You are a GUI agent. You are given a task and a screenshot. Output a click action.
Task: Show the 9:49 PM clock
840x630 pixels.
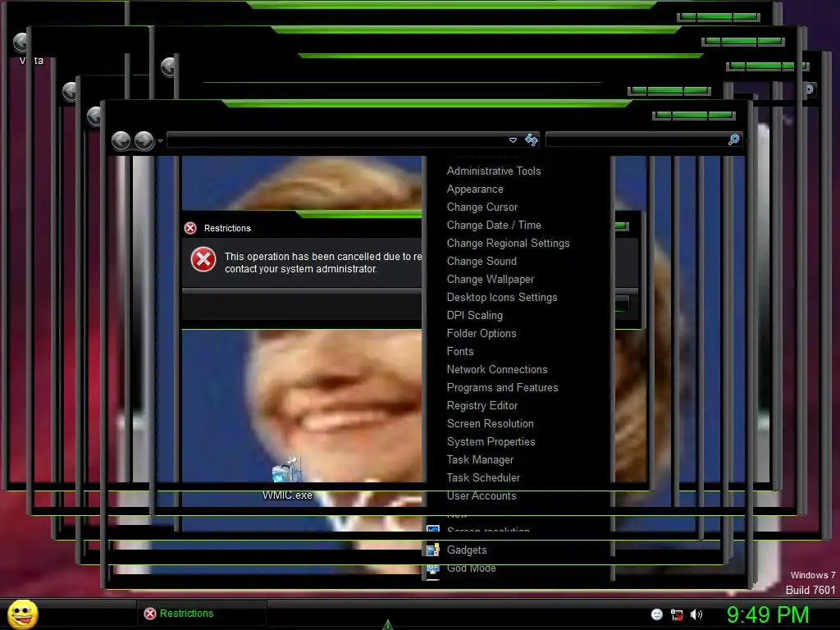(x=768, y=614)
